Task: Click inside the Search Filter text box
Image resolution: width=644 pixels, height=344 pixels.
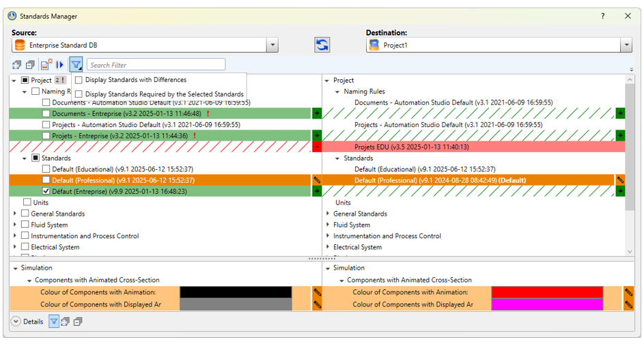Action: 156,65
